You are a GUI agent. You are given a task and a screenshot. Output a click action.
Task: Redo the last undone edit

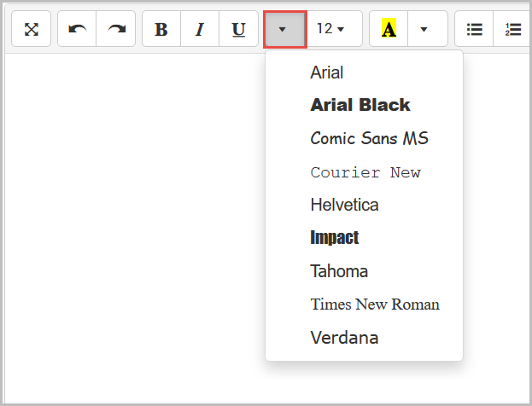pyautogui.click(x=116, y=29)
